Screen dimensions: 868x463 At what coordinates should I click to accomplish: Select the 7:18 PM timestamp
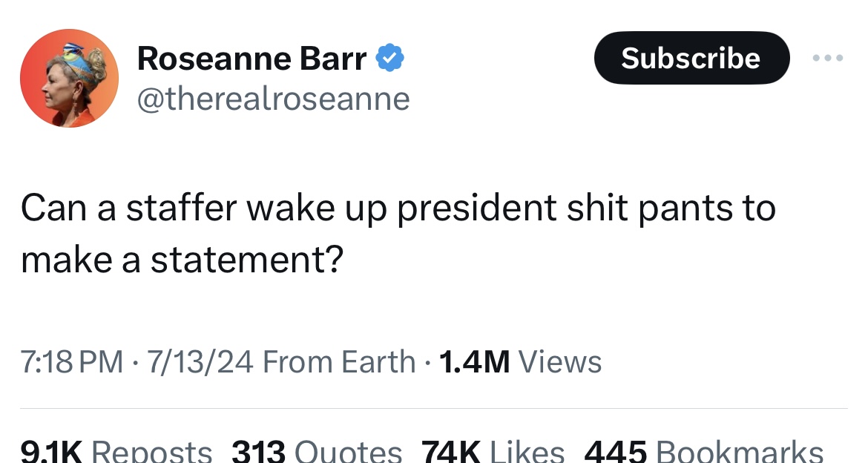click(72, 361)
